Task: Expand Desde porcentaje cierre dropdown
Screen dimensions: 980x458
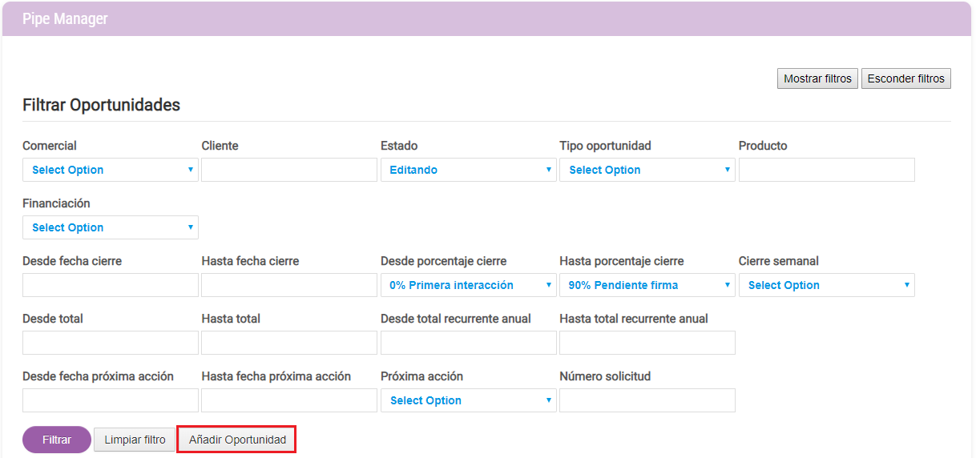Action: [469, 285]
